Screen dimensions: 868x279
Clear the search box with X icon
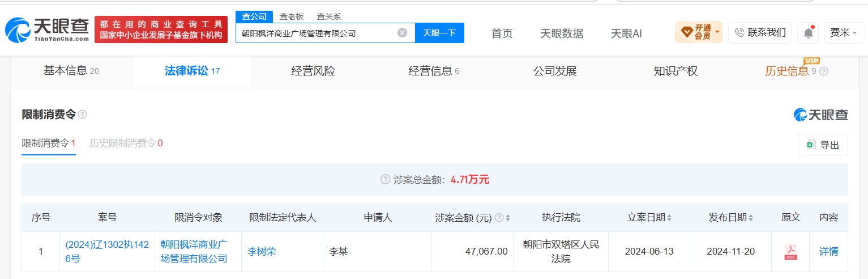point(402,33)
